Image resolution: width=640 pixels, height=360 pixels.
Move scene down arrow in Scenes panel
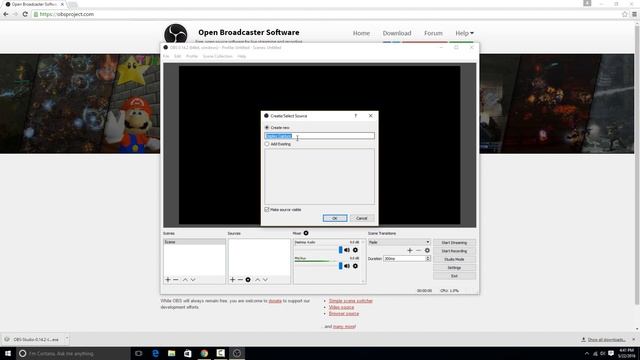(x=193, y=280)
